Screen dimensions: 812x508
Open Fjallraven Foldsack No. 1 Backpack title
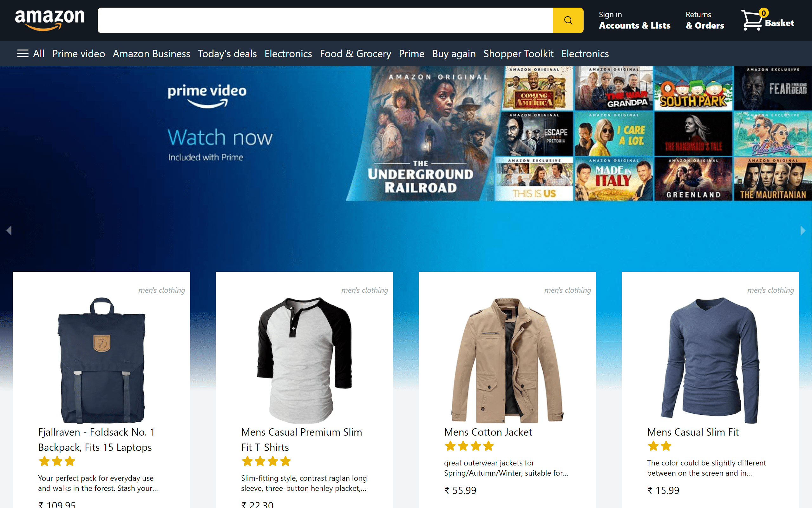97,440
